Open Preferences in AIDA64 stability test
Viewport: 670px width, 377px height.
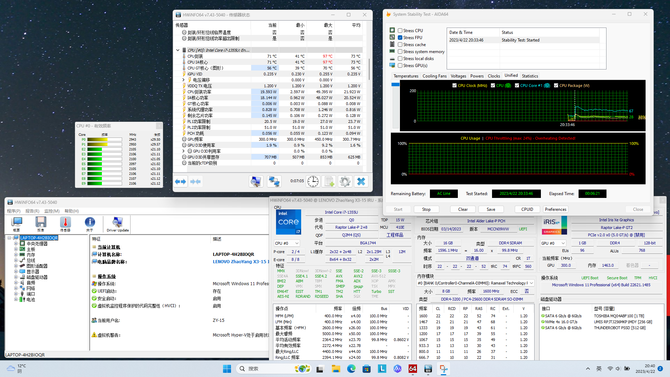(x=555, y=209)
